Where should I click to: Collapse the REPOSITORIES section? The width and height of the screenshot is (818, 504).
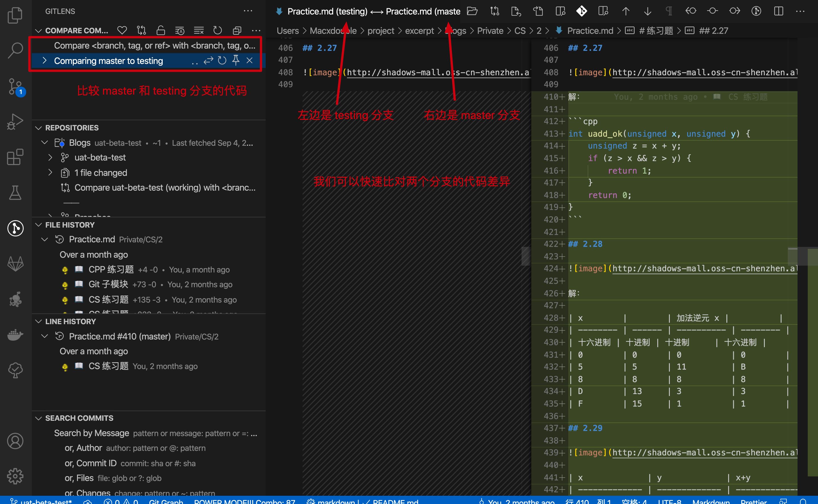click(39, 128)
